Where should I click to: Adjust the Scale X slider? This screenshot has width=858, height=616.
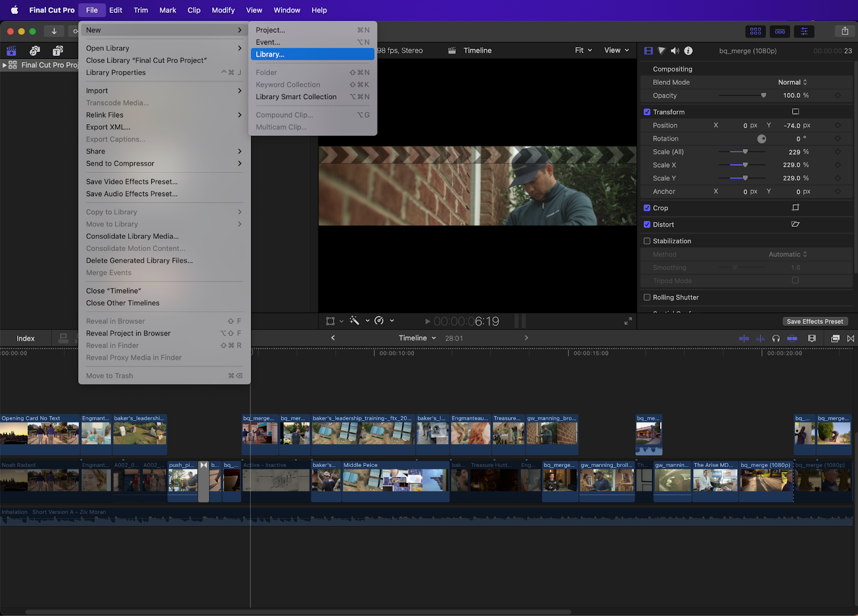[x=743, y=165]
